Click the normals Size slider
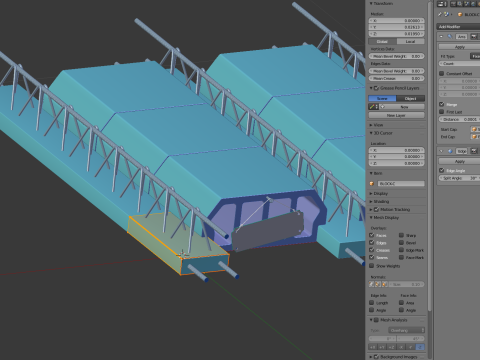This screenshot has height=360, width=480. pyautogui.click(x=406, y=284)
